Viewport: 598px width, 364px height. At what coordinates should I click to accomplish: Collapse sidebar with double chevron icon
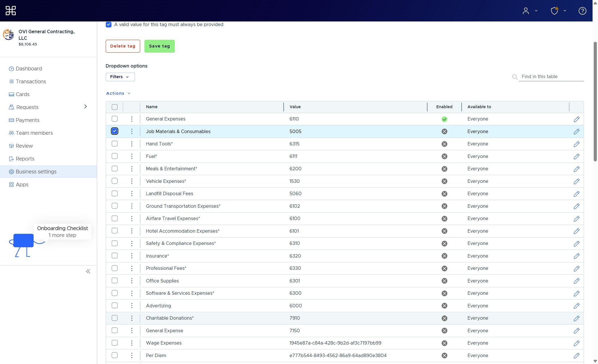[x=88, y=271]
